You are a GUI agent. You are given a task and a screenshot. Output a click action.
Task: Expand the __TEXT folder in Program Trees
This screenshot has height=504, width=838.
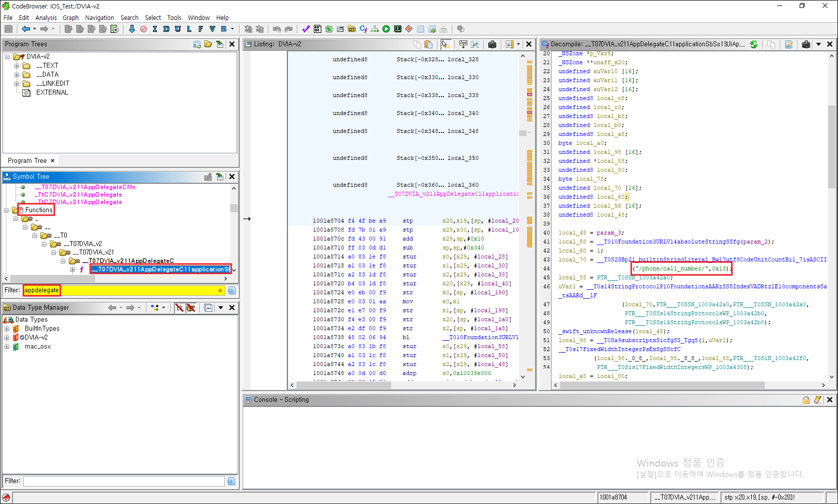tap(16, 66)
